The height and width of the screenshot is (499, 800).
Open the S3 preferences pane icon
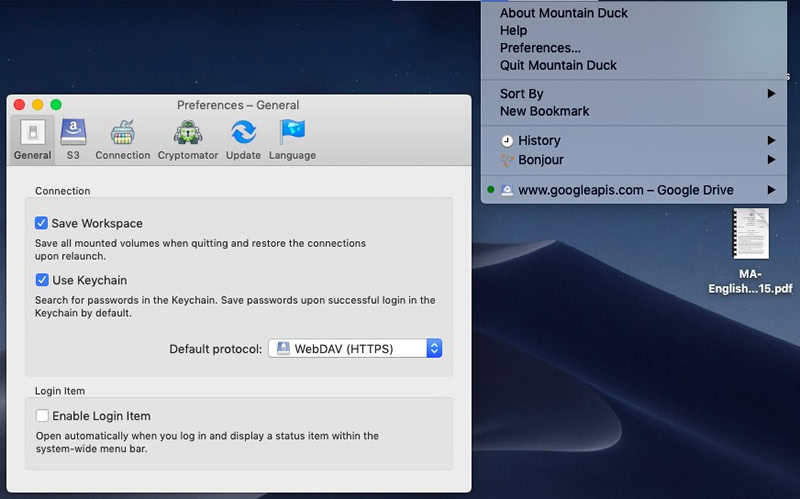coord(73,132)
